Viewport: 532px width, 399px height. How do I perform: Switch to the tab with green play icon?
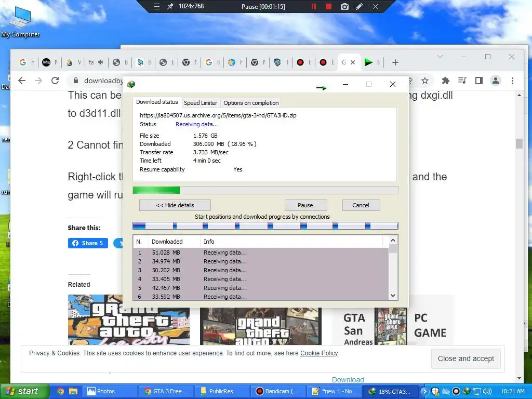(372, 62)
